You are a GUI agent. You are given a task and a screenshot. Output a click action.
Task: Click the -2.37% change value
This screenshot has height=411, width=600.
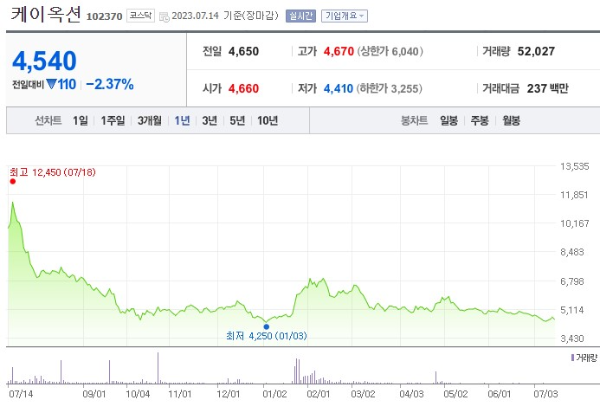[x=110, y=84]
